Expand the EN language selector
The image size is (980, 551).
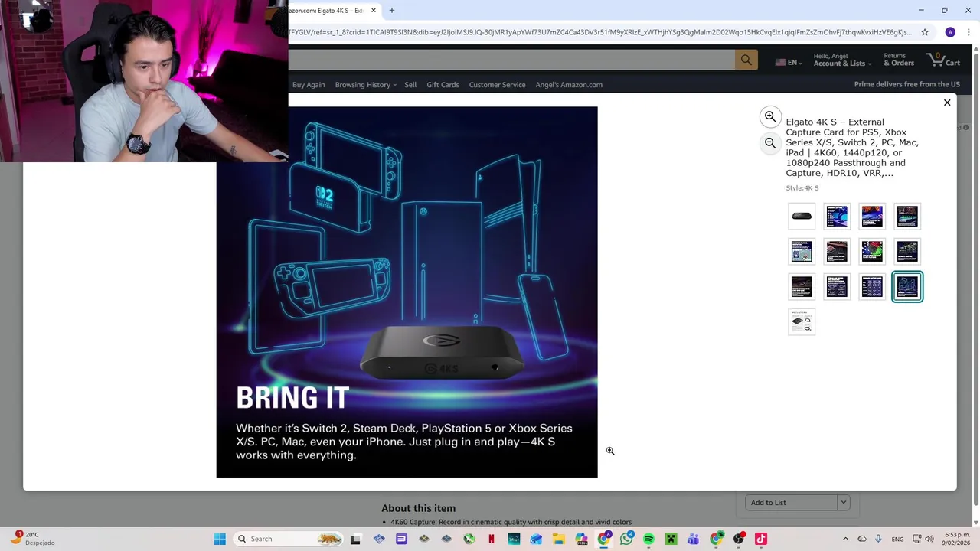coord(788,63)
